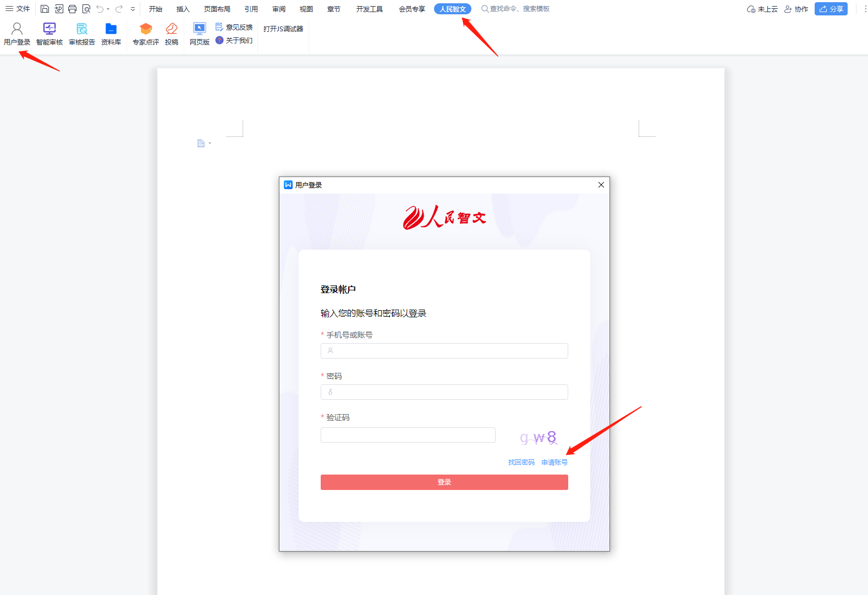
Task: Switch to the 引用 tab
Action: [x=251, y=9]
